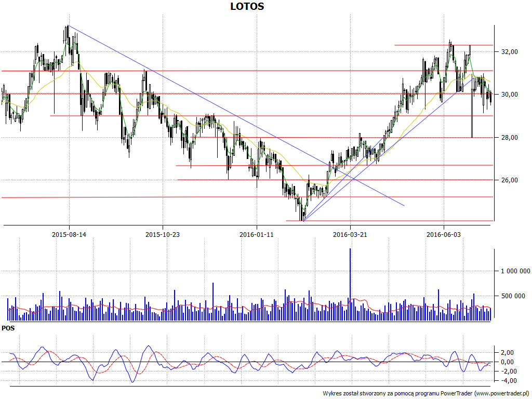Click the 28,00 price axis label
This screenshot has width=532, height=399.
[x=510, y=137]
